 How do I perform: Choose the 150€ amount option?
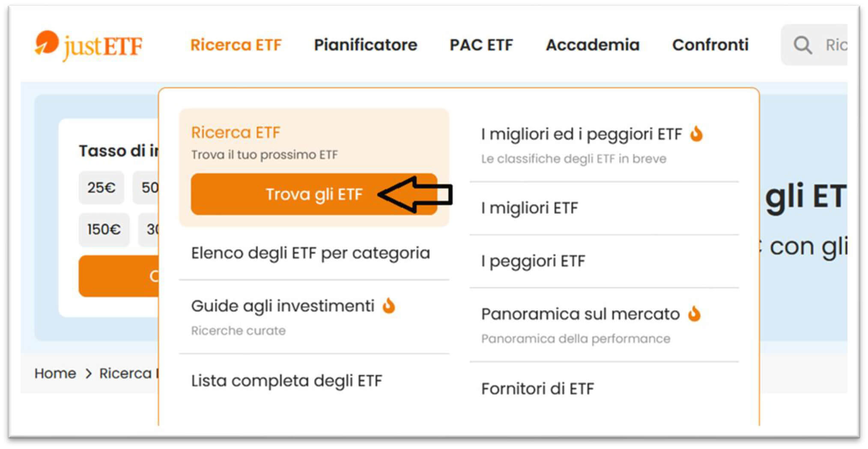(x=104, y=230)
